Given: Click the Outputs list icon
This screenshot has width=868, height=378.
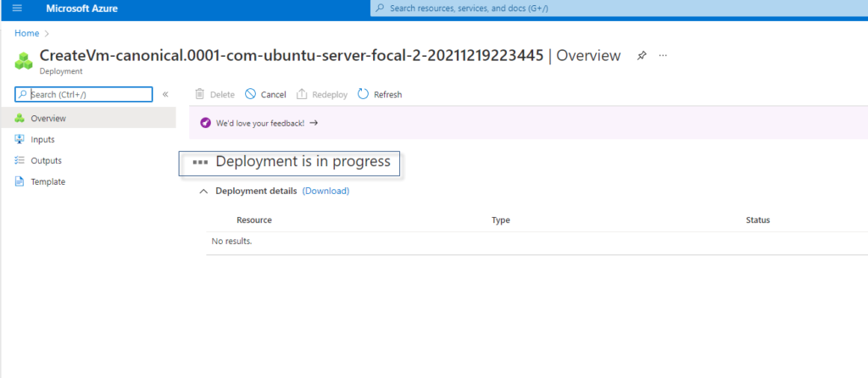Looking at the screenshot, I should (x=19, y=160).
